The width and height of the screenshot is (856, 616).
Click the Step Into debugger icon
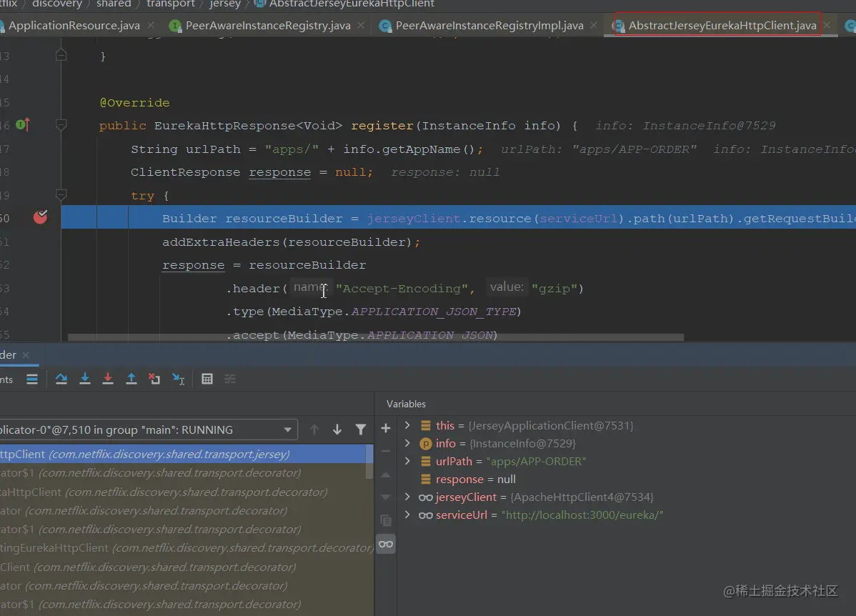[84, 379]
